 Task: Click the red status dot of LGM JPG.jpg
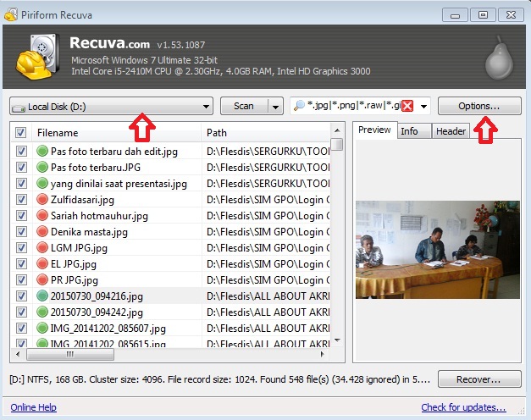point(42,247)
